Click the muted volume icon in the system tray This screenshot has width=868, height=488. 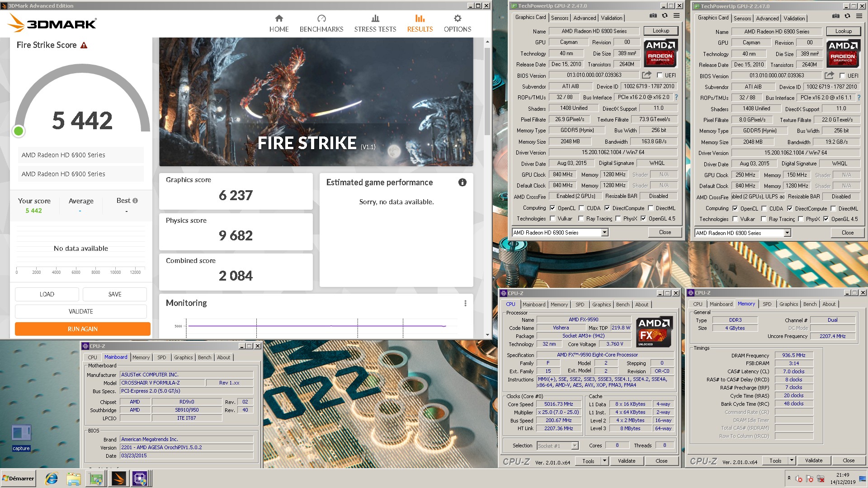click(799, 479)
